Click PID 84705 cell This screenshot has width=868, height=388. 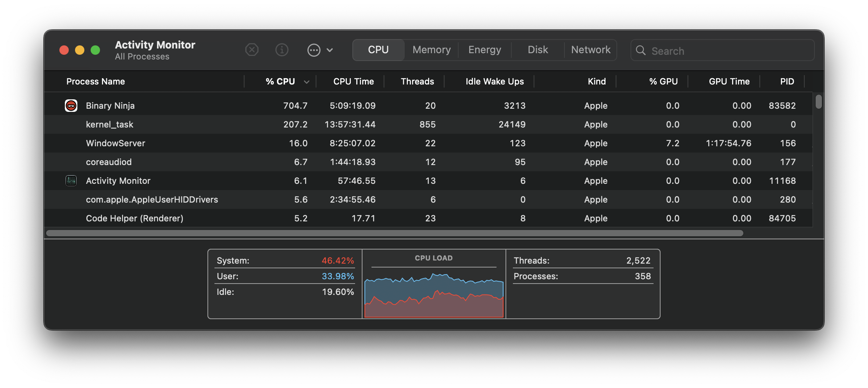[x=782, y=218]
